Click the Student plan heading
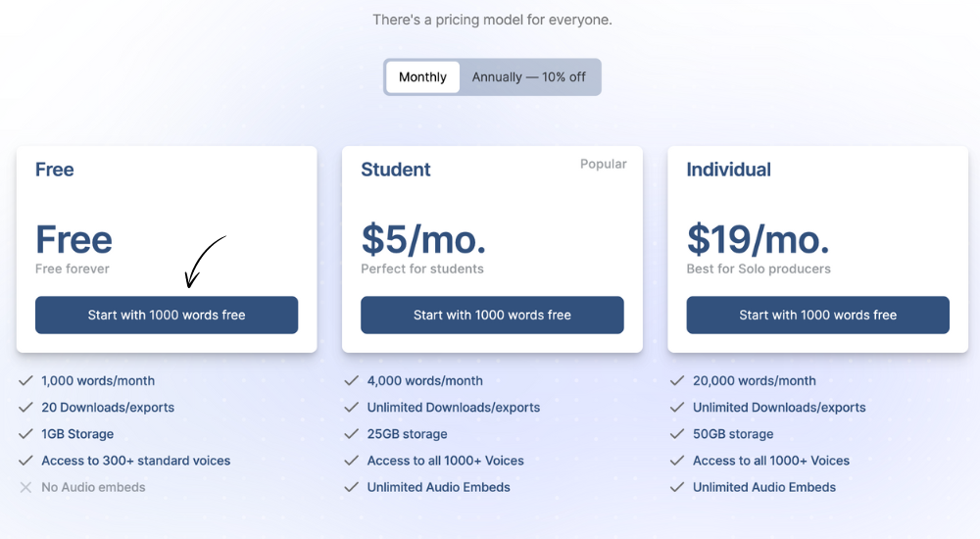 [396, 170]
